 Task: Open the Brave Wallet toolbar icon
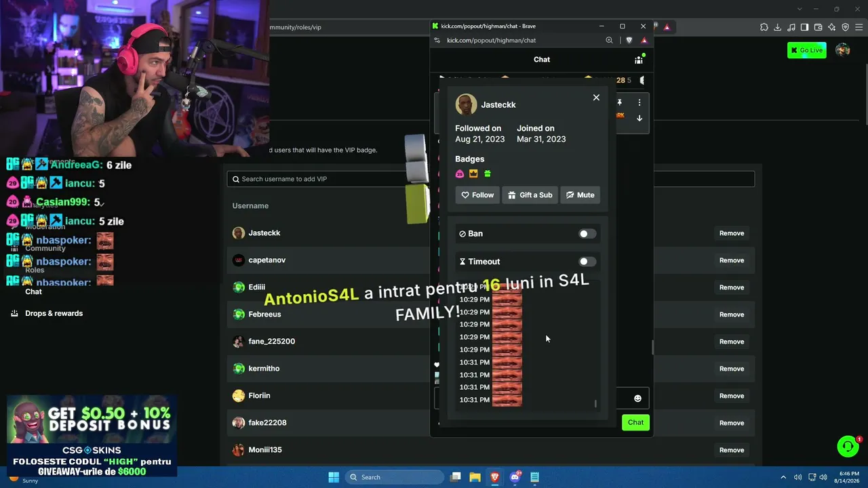pyautogui.click(x=818, y=27)
